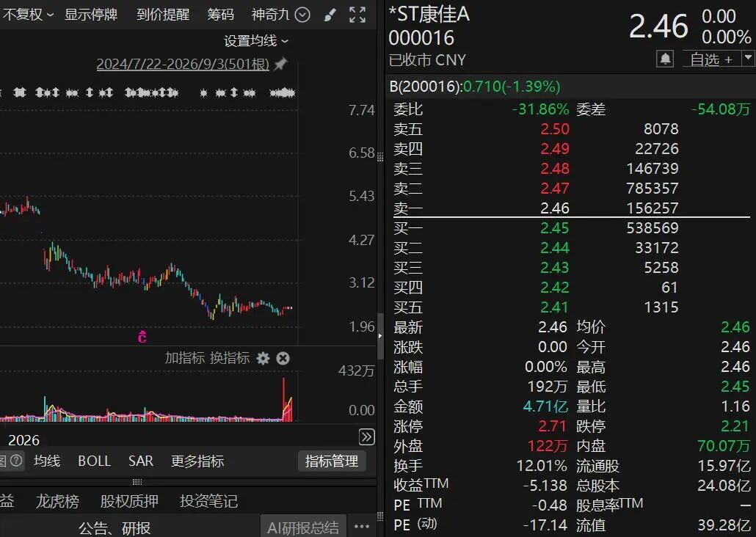
Task: Click the 跌停 price 2.21
Action: pos(735,426)
